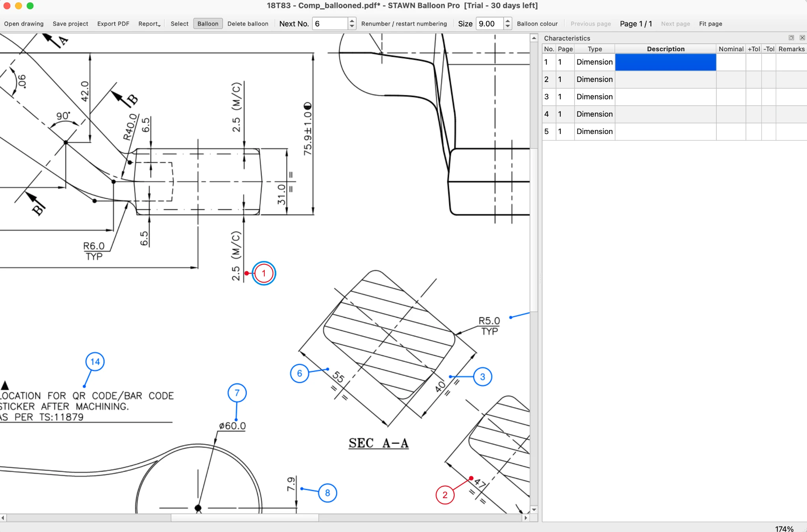Click Delete balloon
Image resolution: width=807 pixels, height=532 pixels.
coord(248,24)
